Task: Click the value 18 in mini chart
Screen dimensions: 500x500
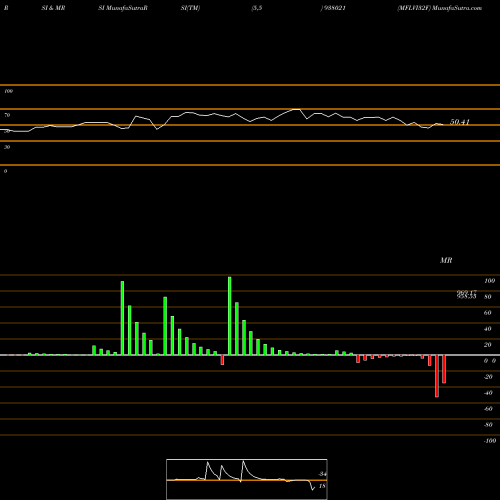Action: point(322,486)
